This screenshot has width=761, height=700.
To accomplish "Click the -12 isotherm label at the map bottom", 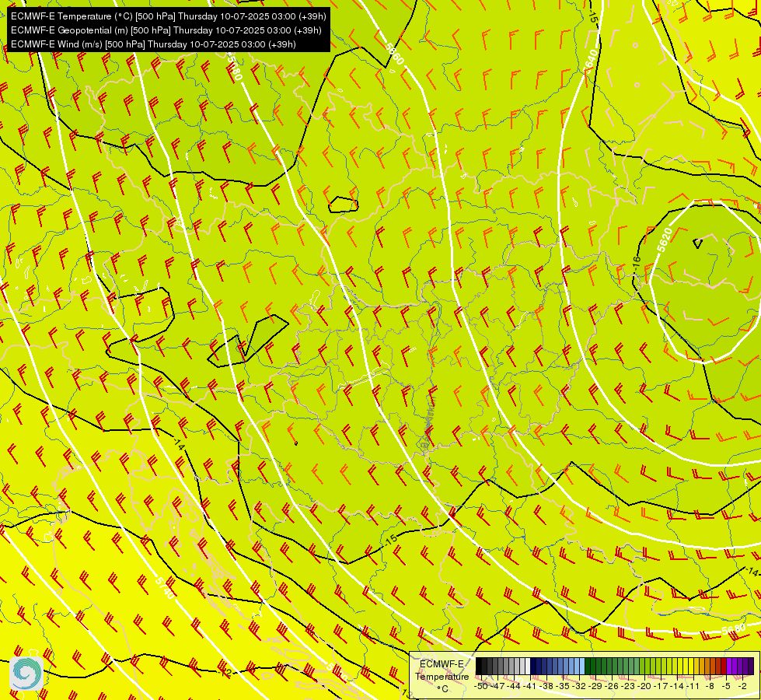I will coord(225,673).
